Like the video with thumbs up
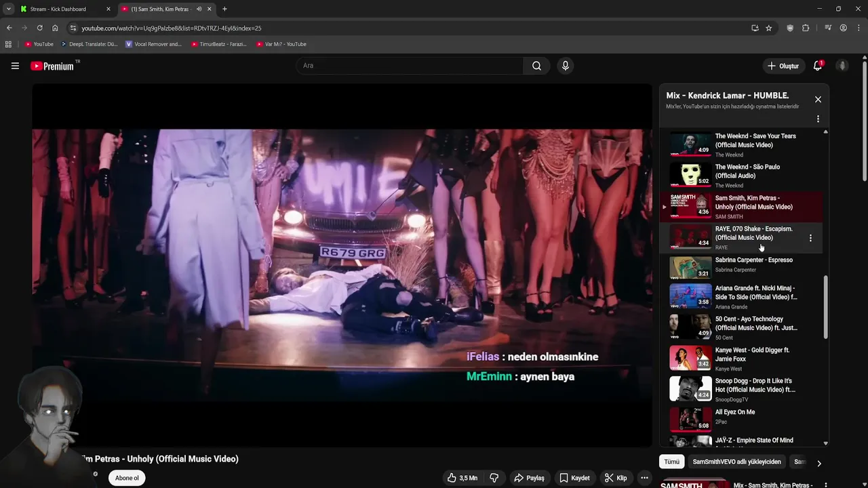Screen dimensions: 868x488 pos(462,478)
